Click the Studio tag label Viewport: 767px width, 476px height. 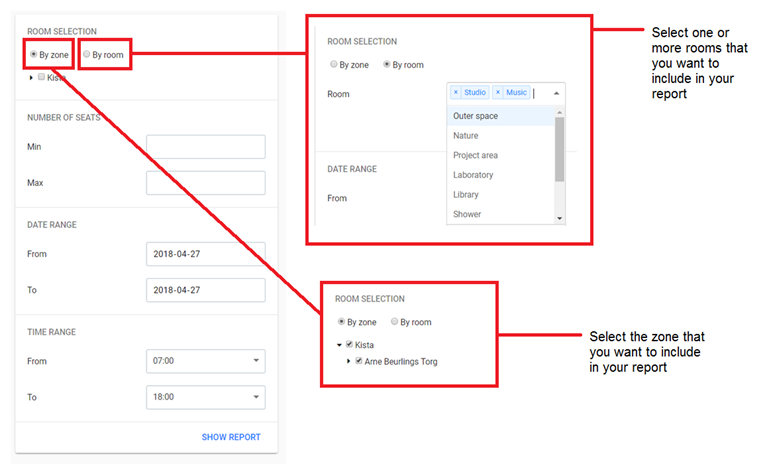tap(475, 92)
